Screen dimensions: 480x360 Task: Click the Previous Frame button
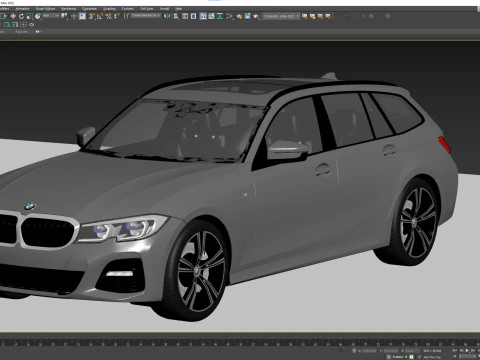(x=461, y=351)
